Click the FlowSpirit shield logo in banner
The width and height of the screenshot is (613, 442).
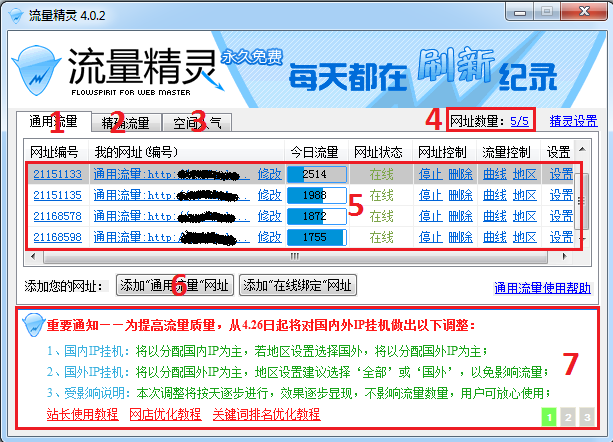[x=36, y=71]
